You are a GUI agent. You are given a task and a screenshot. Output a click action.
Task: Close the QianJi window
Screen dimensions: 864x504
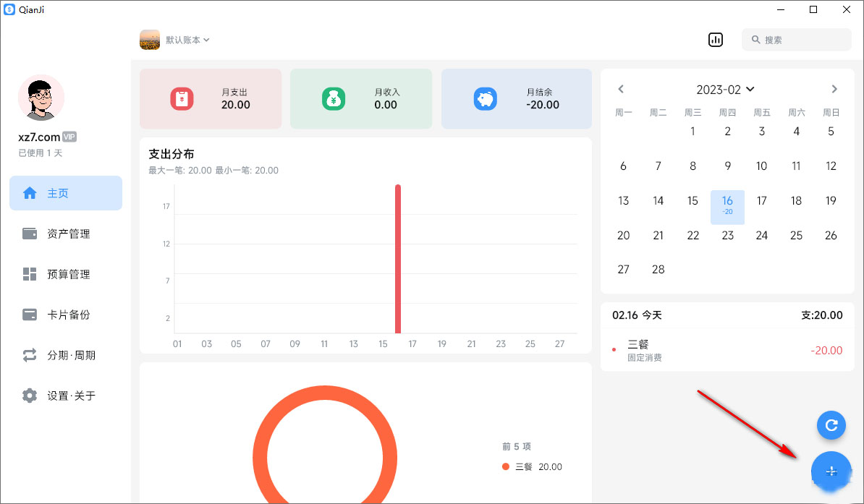pos(847,9)
